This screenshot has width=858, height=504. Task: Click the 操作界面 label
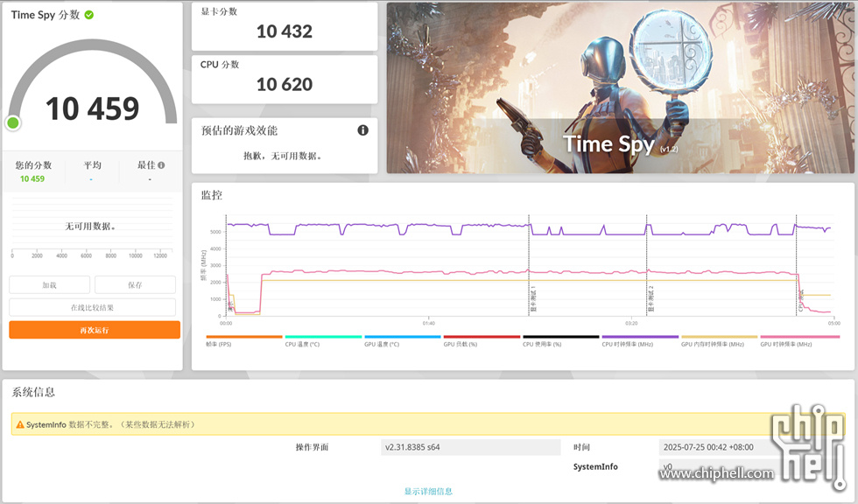(x=312, y=447)
